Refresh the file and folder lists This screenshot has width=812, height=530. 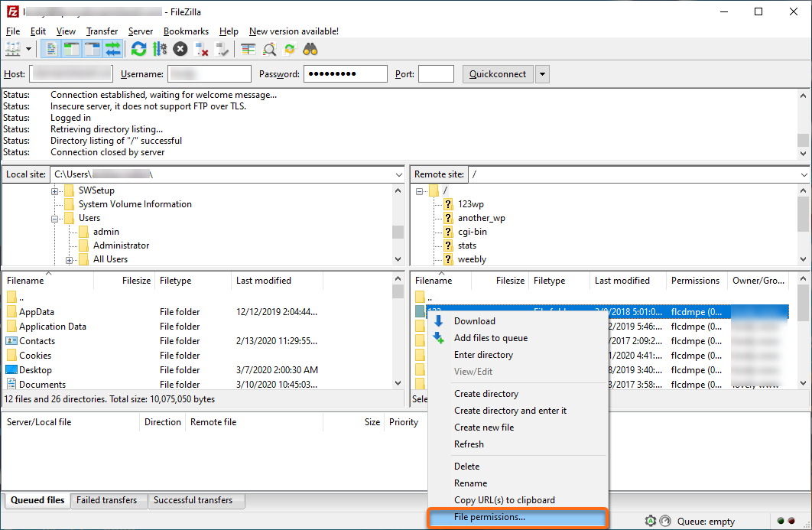point(138,48)
